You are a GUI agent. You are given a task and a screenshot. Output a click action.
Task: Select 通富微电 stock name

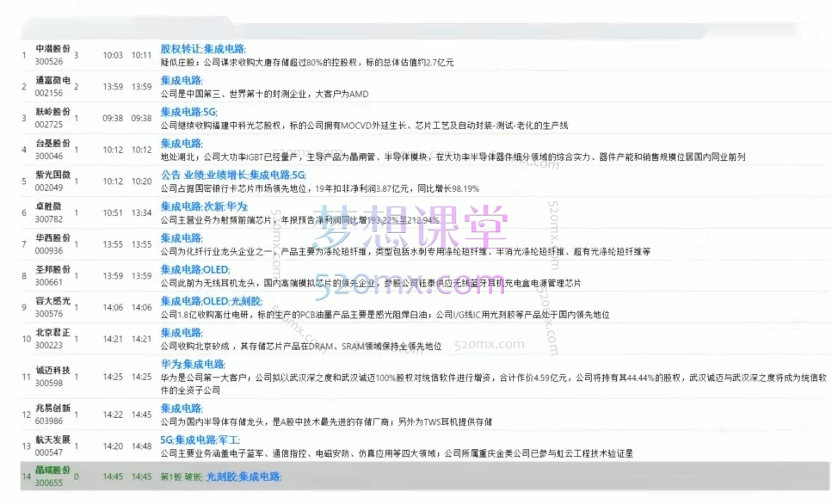click(52, 81)
